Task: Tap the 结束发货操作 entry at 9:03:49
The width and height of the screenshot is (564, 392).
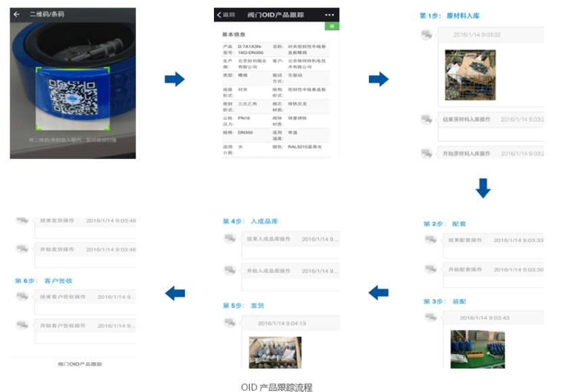Action: tap(85, 227)
